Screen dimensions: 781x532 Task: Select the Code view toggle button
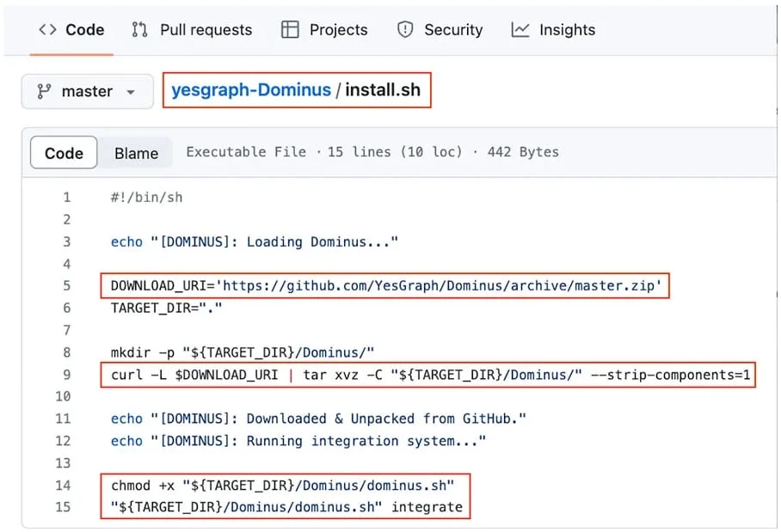click(x=64, y=153)
